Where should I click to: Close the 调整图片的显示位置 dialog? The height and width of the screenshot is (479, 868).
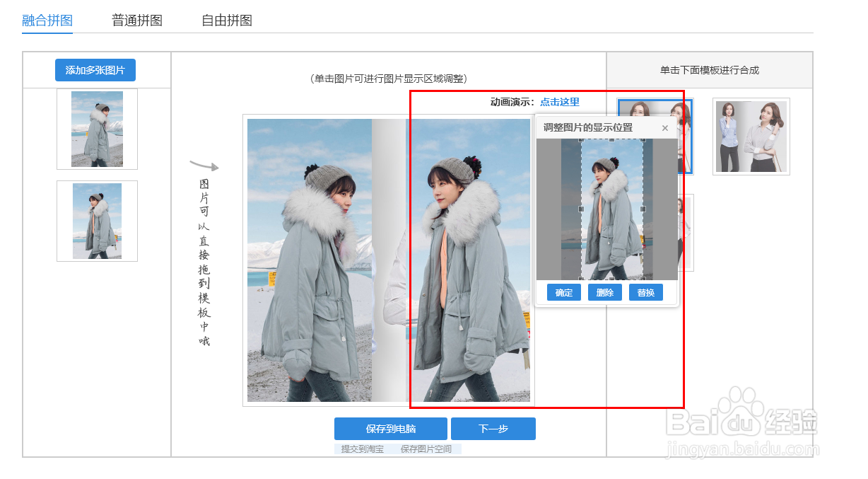click(x=664, y=128)
